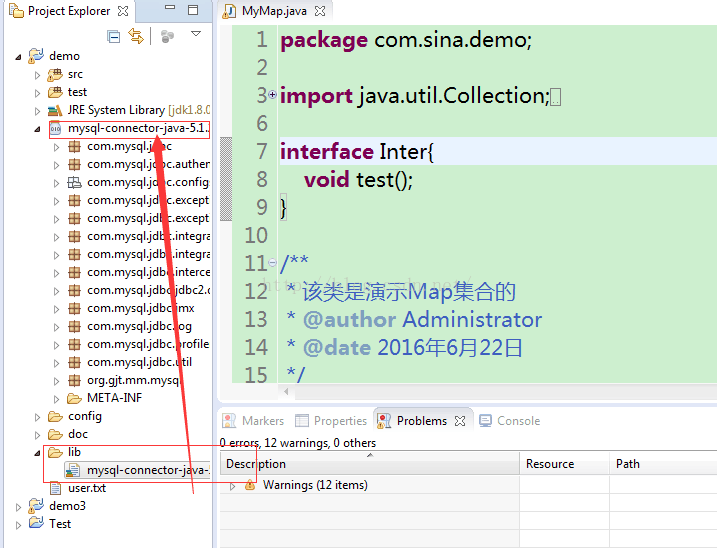Viewport: 717px width, 548px height.
Task: Collapse Javadoc comment fold on line 11
Action: tap(273, 263)
